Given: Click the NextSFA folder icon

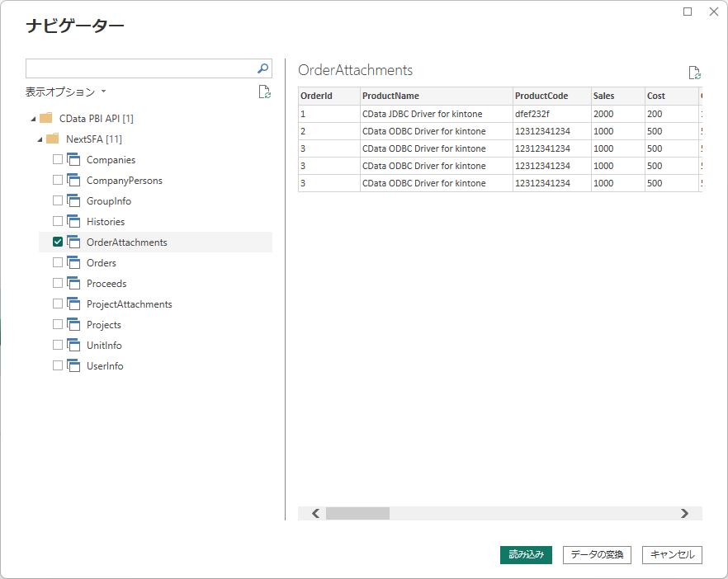Looking at the screenshot, I should click(53, 139).
